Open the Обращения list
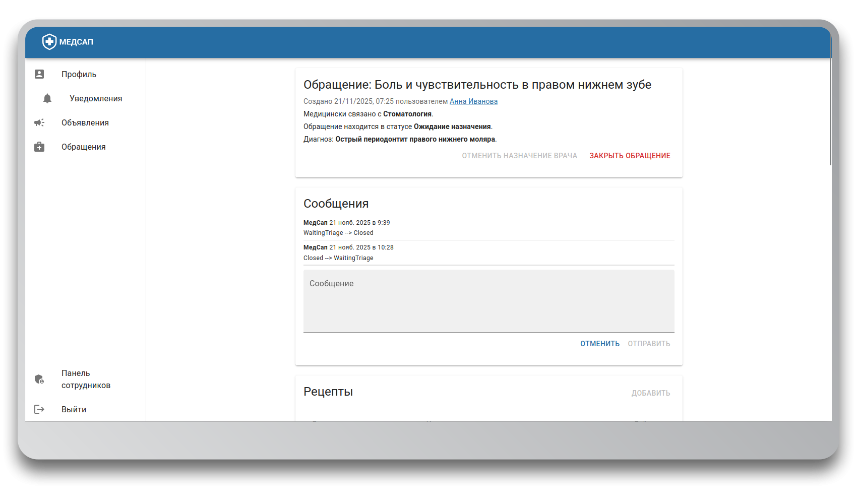The height and width of the screenshot is (504, 857). [83, 147]
